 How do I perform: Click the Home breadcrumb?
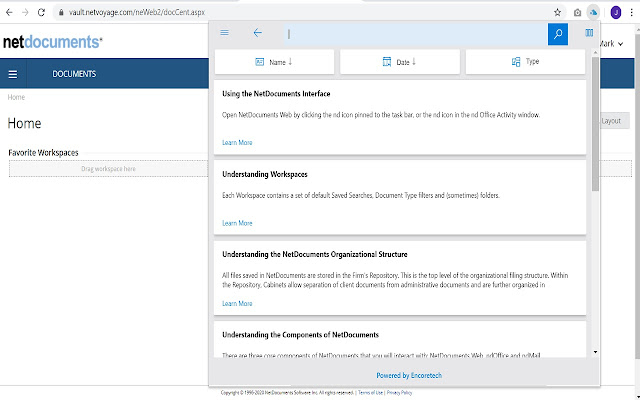(16, 97)
